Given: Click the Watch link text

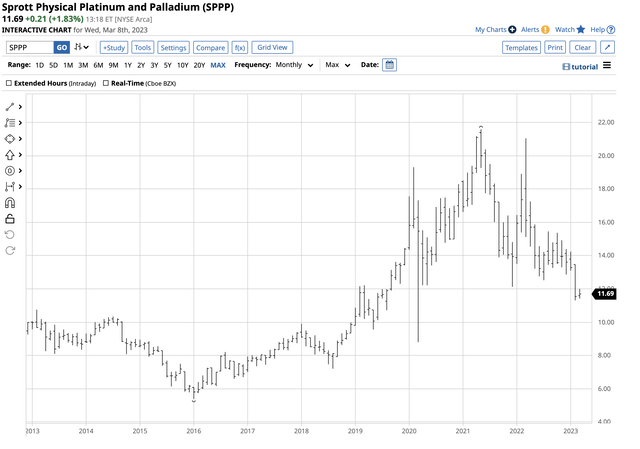Looking at the screenshot, I should [564, 29].
